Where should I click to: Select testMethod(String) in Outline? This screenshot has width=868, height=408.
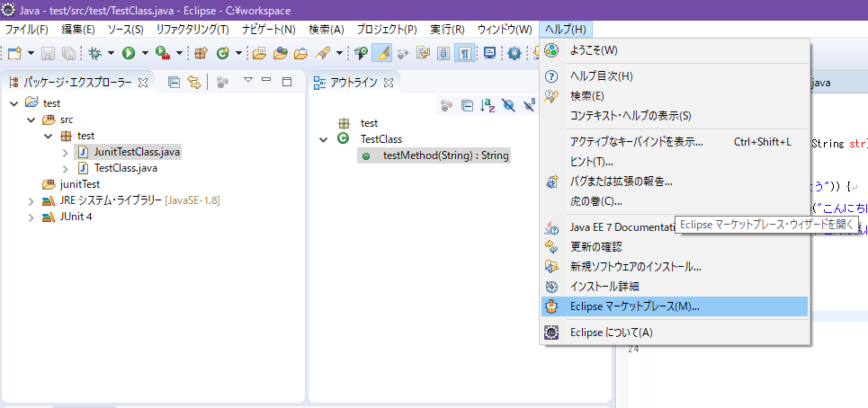434,155
